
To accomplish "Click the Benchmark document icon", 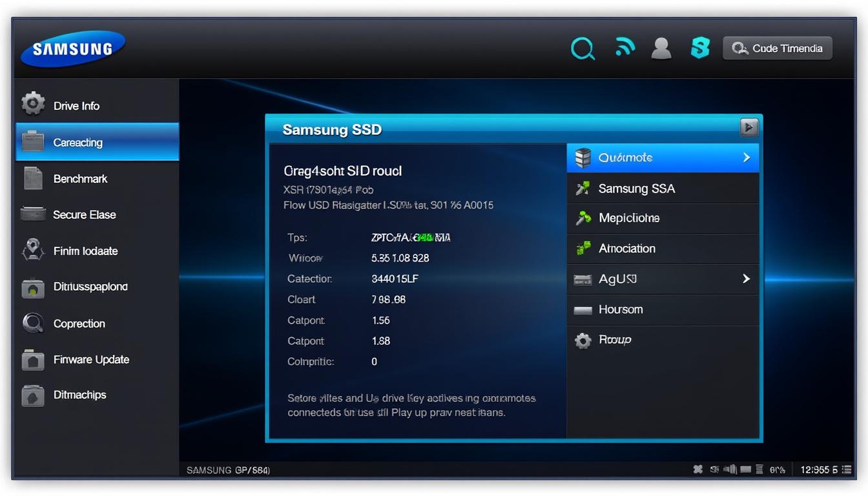I will (x=33, y=178).
